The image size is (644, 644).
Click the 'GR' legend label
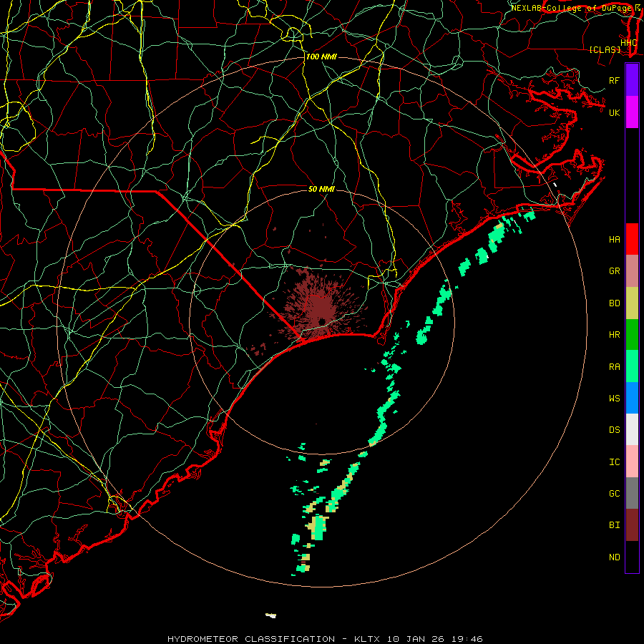click(615, 271)
